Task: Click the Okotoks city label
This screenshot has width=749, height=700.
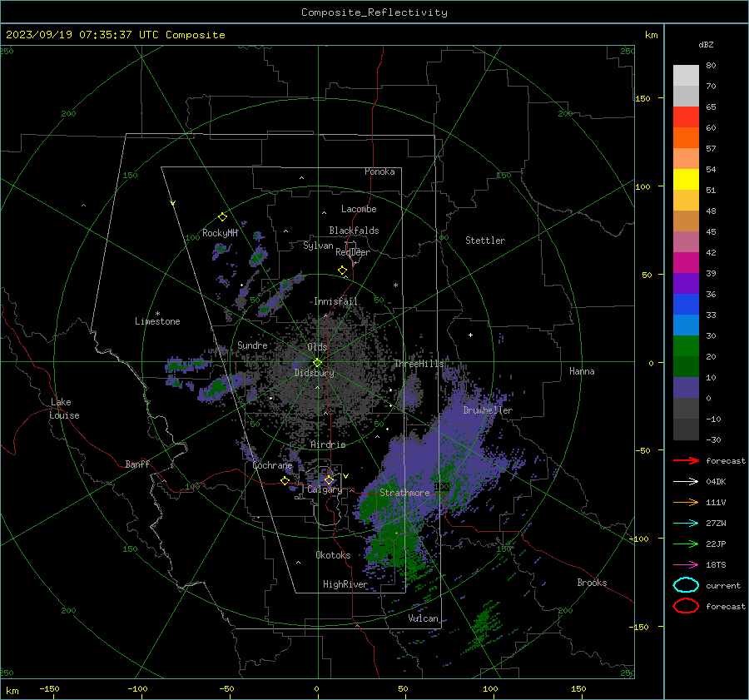Action: click(333, 555)
